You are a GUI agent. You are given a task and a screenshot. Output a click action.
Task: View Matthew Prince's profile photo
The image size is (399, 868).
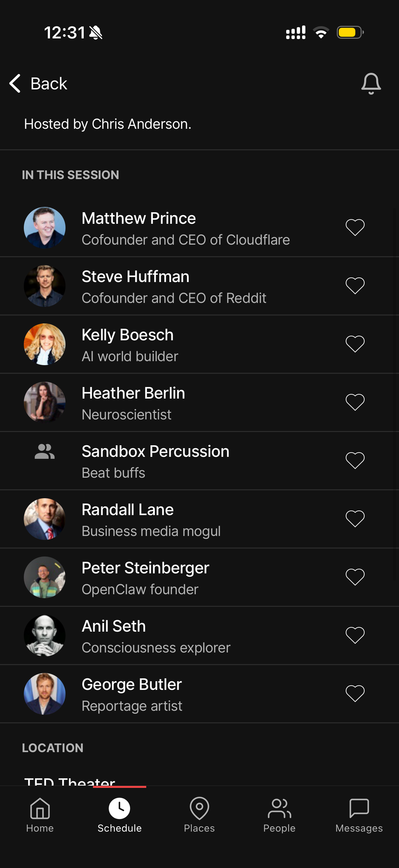click(44, 228)
